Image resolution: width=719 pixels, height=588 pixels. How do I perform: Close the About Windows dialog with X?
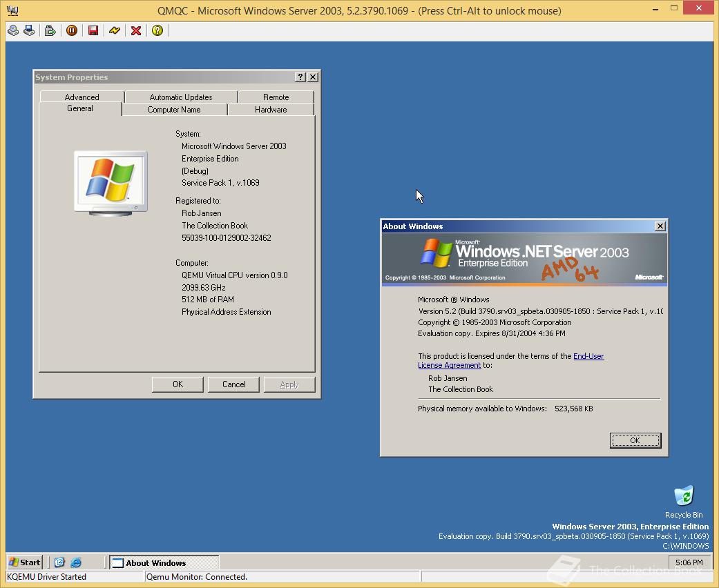pyautogui.click(x=660, y=226)
